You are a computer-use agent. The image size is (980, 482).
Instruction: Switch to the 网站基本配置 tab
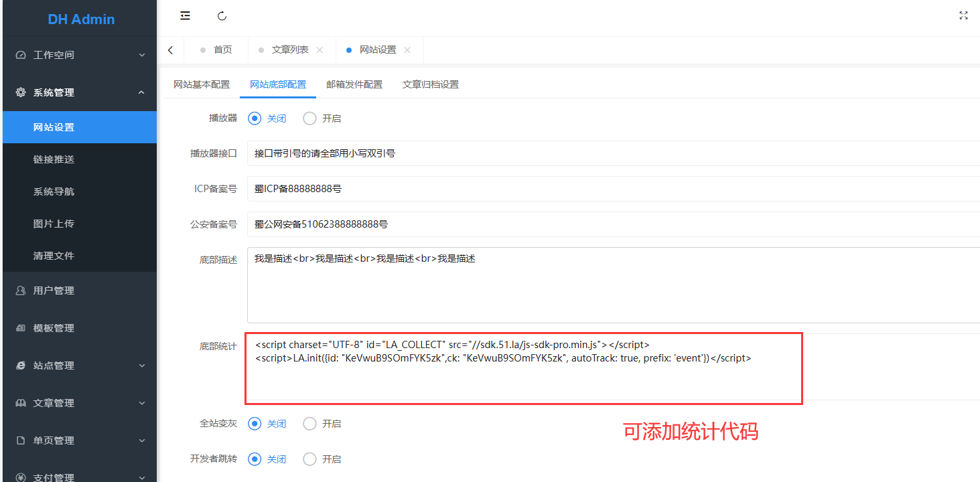tap(202, 84)
